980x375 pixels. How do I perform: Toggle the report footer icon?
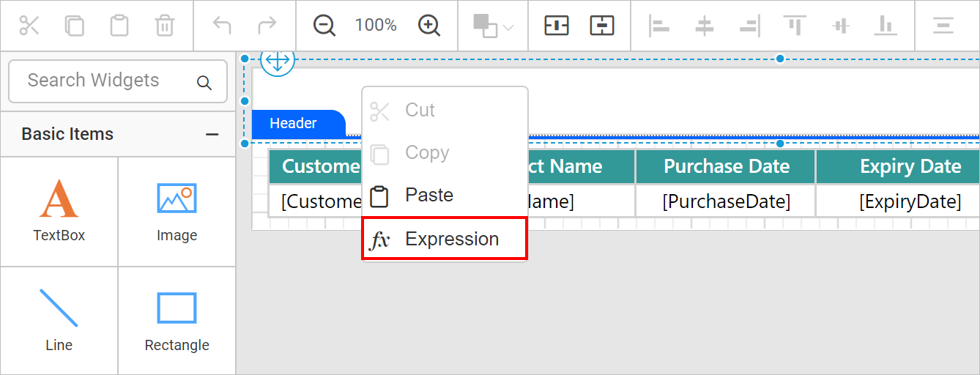(602, 26)
